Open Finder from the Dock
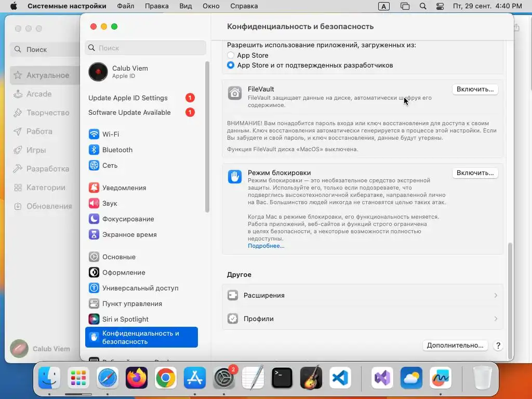Viewport: 532px width, 399px height. click(49, 378)
